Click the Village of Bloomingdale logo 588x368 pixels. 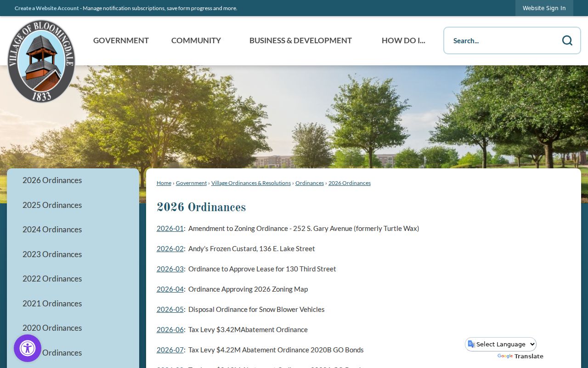click(x=41, y=61)
